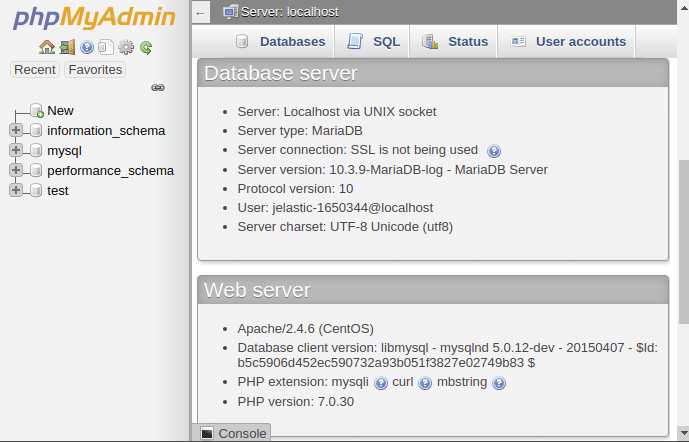Go to the User accounts tab

coord(567,42)
